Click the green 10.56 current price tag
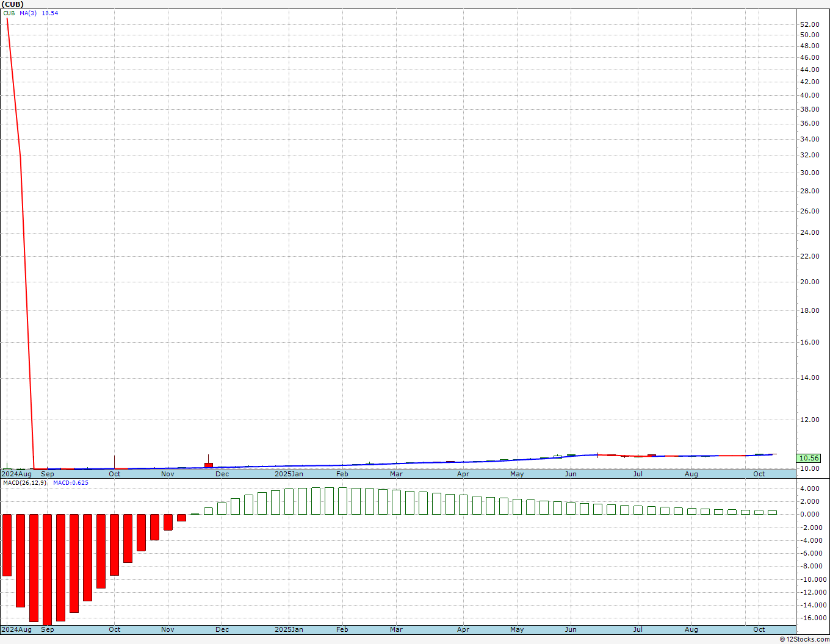The width and height of the screenshot is (830, 644). point(809,458)
